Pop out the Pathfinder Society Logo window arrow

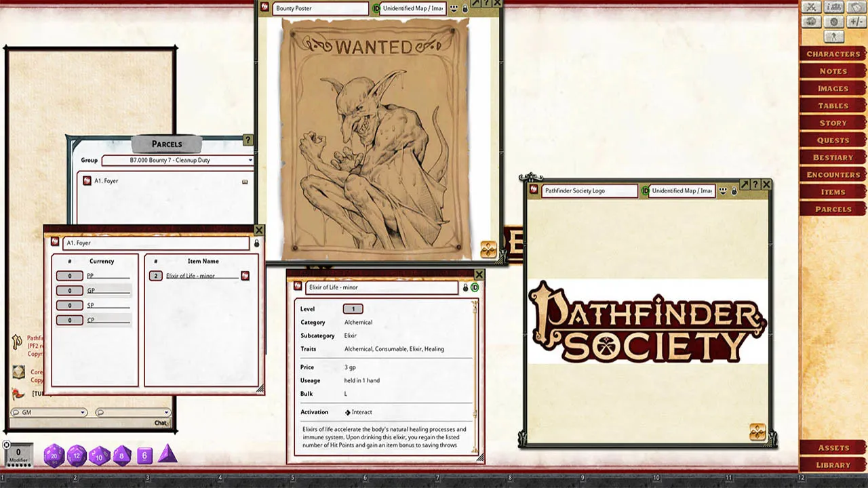pos(745,184)
